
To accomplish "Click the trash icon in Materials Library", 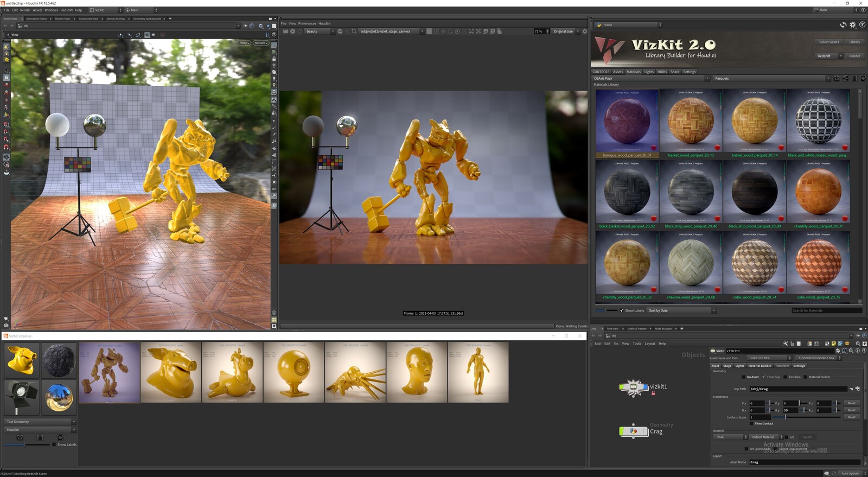I will [854, 78].
